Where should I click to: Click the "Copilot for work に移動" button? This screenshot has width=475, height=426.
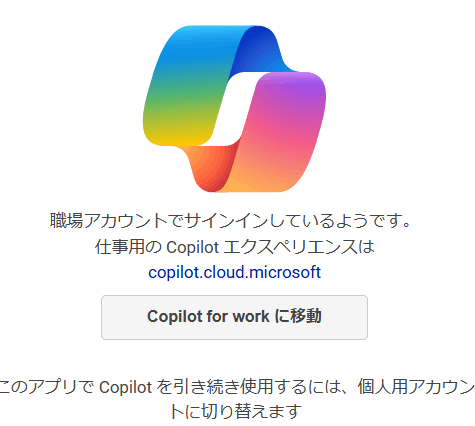click(x=234, y=317)
